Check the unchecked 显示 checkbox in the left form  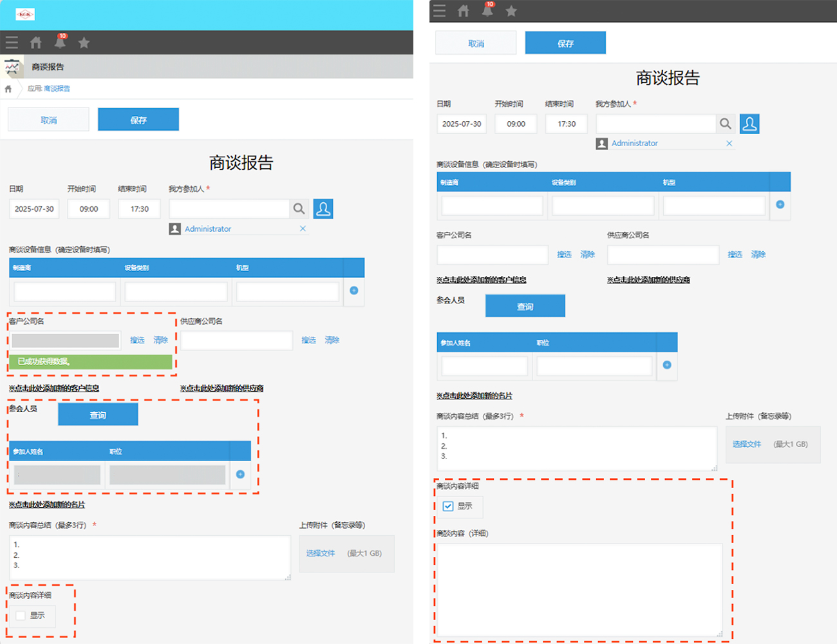click(x=21, y=616)
